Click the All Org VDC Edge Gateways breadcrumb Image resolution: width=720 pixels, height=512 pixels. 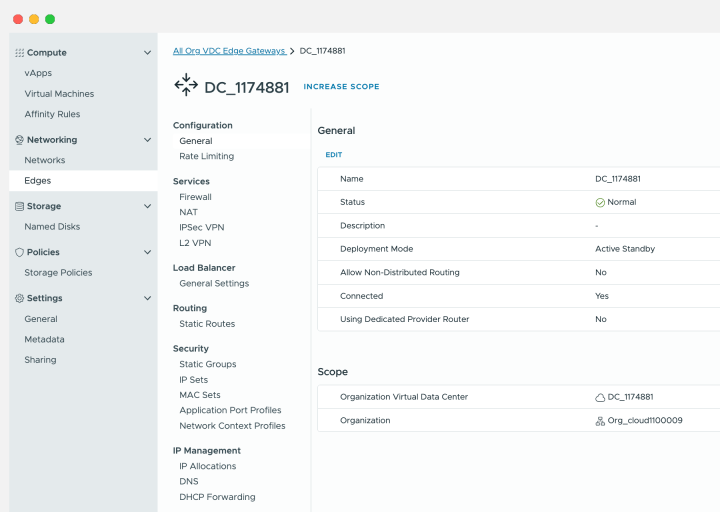click(228, 50)
